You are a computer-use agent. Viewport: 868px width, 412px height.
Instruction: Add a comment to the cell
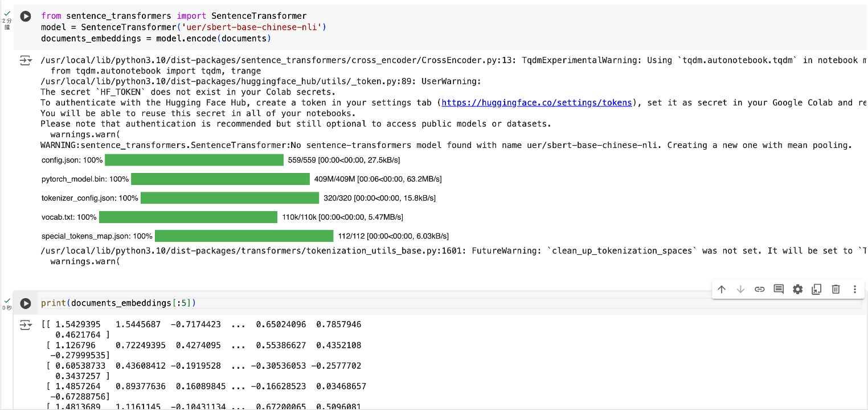pos(779,289)
